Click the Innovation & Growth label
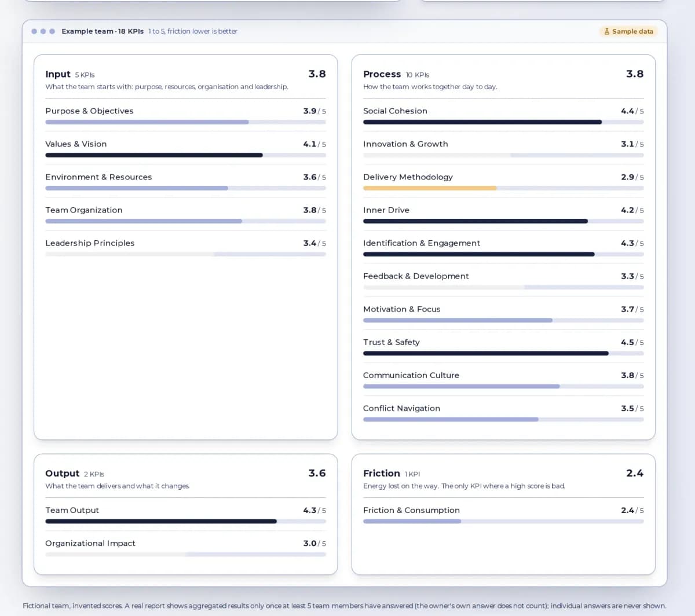The height and width of the screenshot is (616, 695). point(405,144)
